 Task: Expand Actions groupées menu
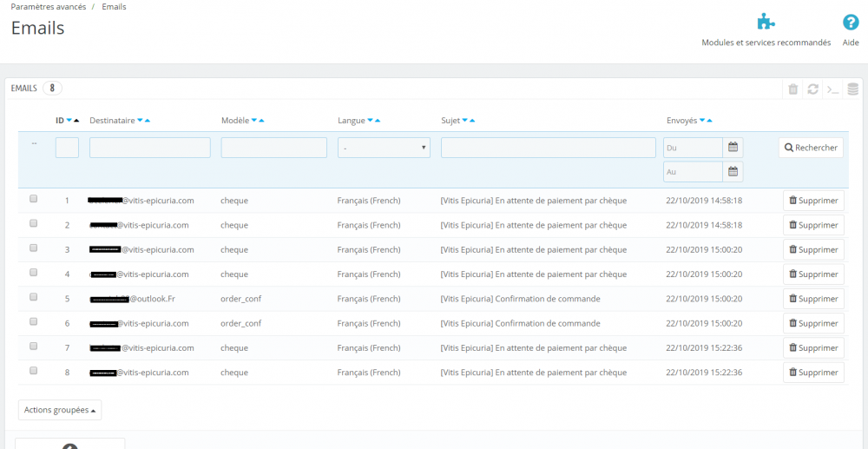[60, 410]
